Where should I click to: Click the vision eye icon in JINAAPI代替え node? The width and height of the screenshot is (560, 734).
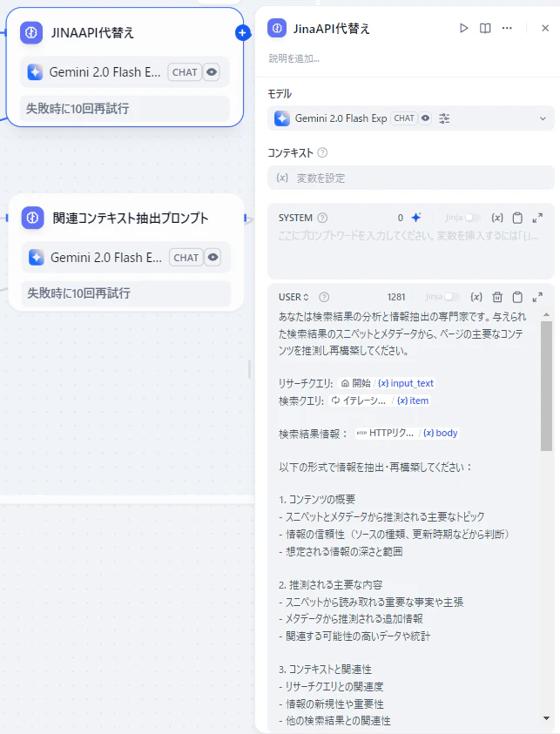coord(212,72)
